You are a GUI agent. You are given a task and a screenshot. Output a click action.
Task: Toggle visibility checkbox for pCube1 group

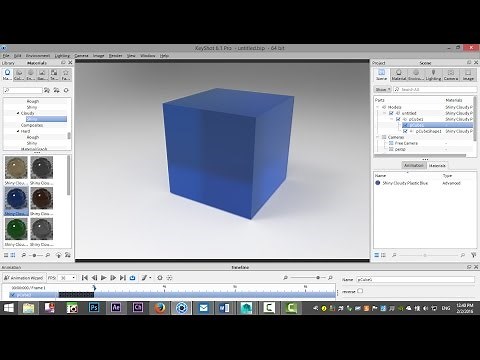[x=398, y=119]
